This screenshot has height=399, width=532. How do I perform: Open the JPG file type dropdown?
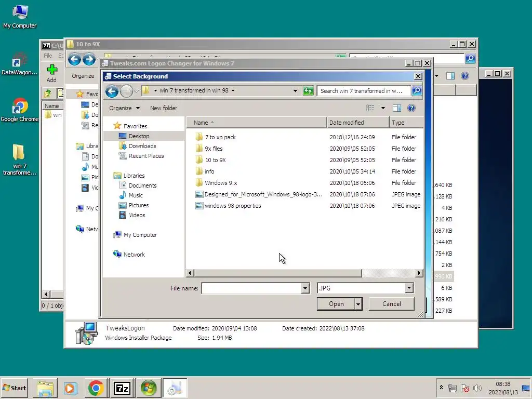point(409,288)
